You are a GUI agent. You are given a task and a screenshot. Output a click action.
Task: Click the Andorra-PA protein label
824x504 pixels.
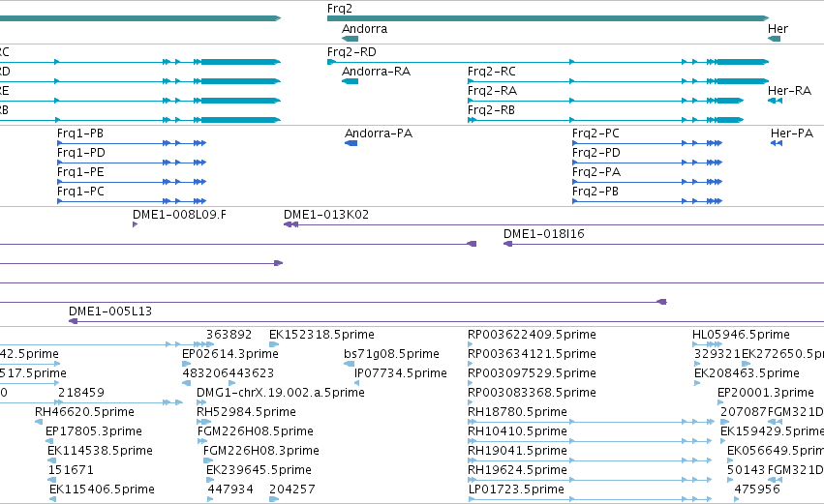point(379,133)
